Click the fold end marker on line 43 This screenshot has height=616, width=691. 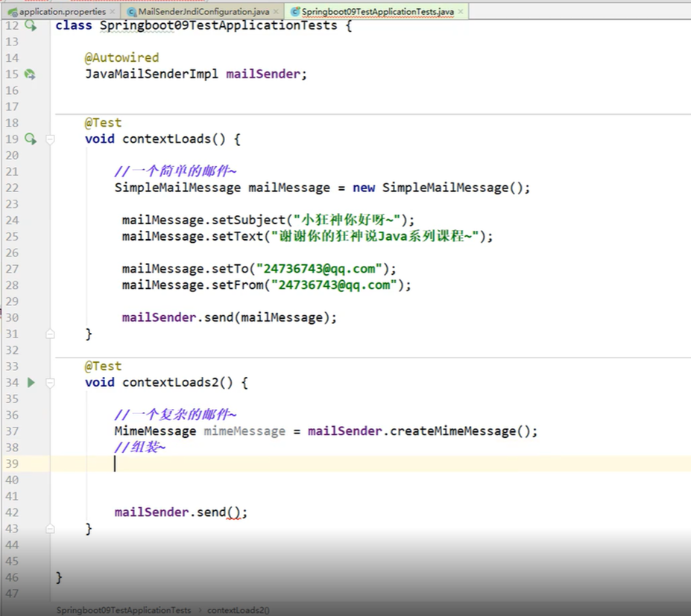pos(50,529)
